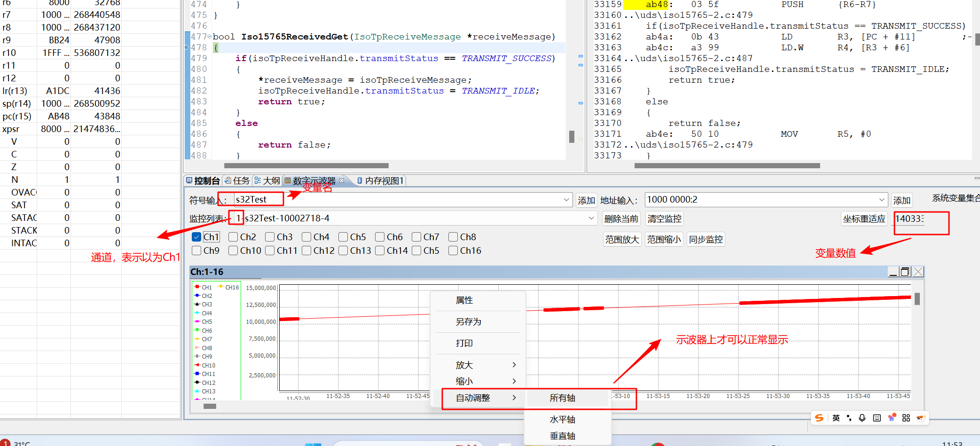Open the 自动调整 auto-adjust submenu
980x446 pixels.
tap(478, 398)
